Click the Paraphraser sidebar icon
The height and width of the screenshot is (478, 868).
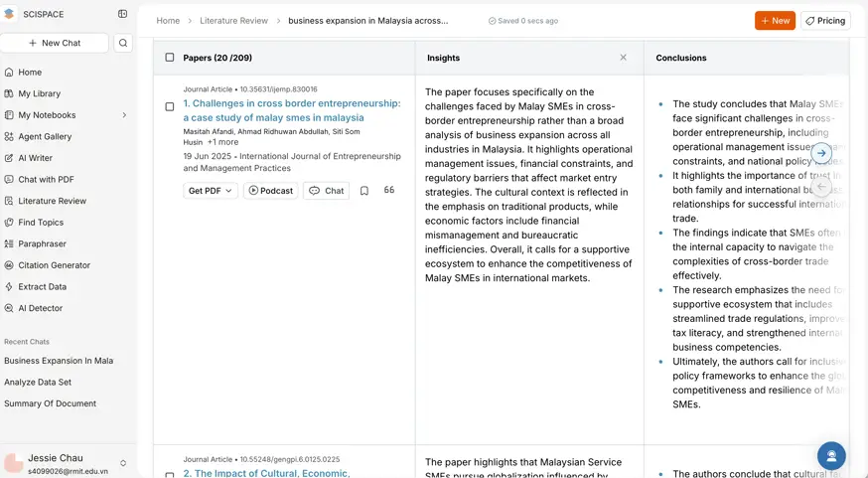(x=9, y=243)
